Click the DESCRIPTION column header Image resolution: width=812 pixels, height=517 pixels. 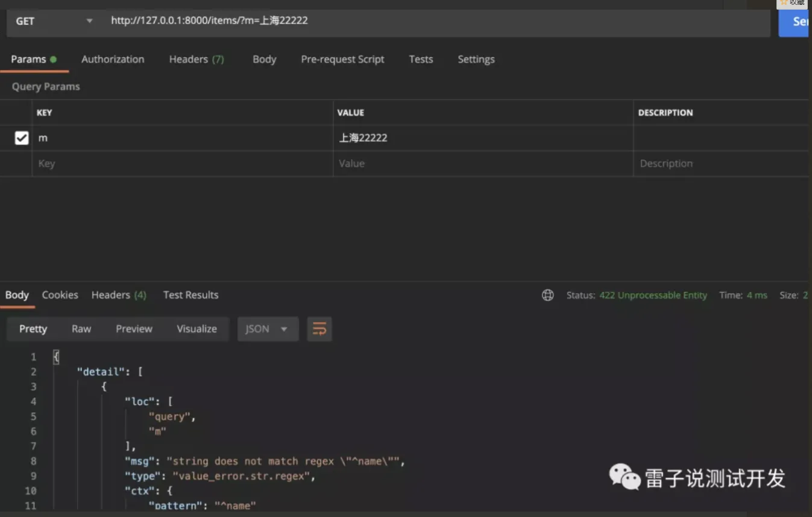pyautogui.click(x=666, y=113)
